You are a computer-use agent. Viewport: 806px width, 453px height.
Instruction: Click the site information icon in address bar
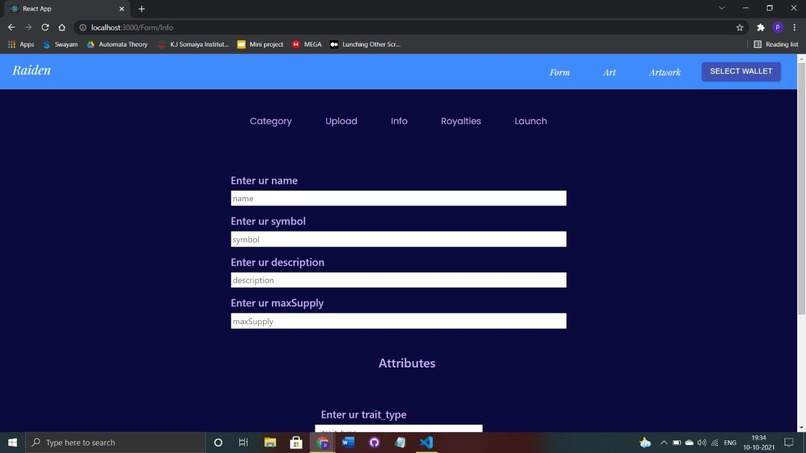pos(83,28)
